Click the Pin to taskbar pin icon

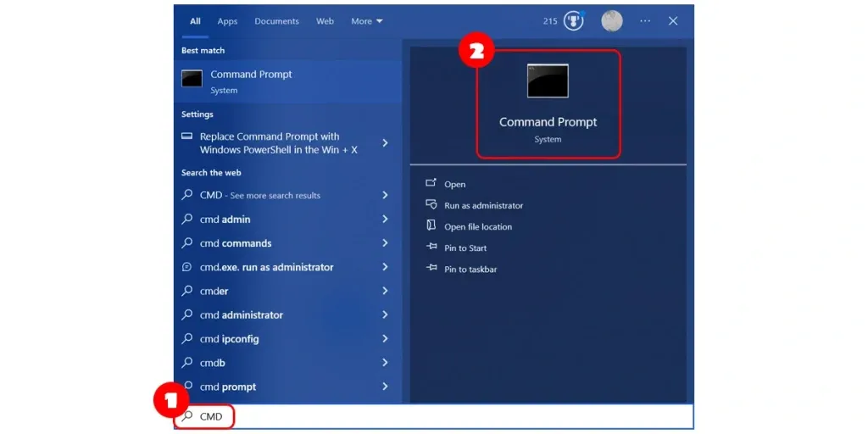431,268
